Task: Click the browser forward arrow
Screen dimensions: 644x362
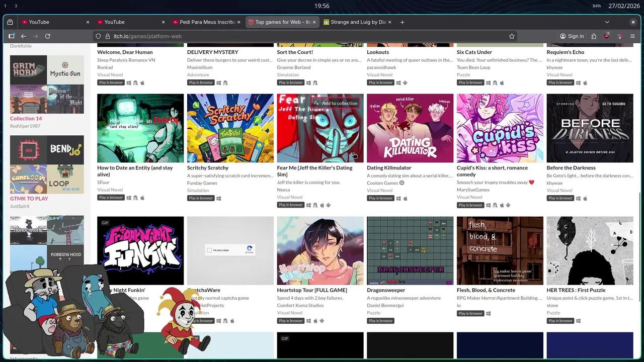Action: (x=35, y=36)
